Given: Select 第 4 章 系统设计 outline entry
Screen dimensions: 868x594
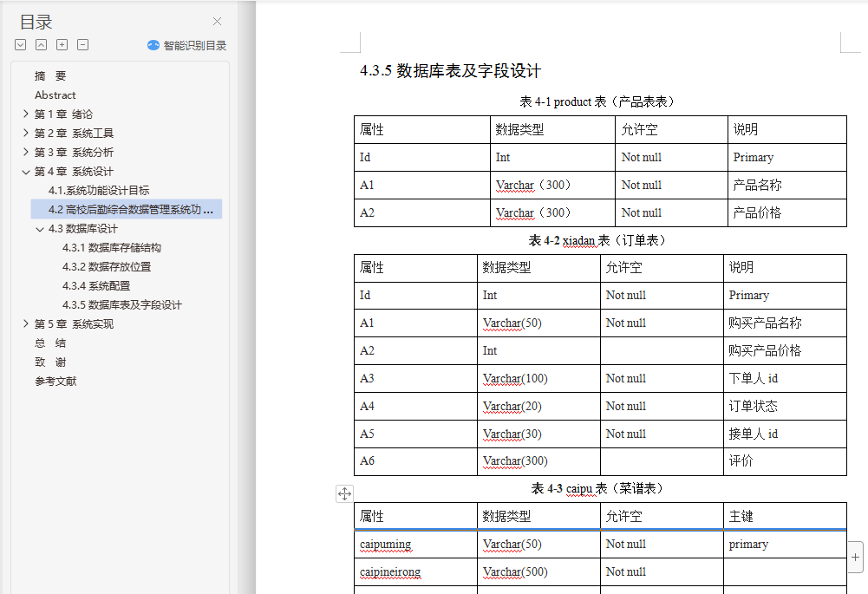Looking at the screenshot, I should pyautogui.click(x=74, y=172).
